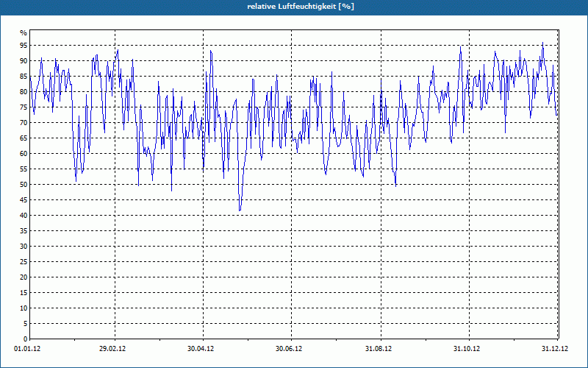Click the y-axis label 80
The height and width of the screenshot is (368, 588).
pyautogui.click(x=24, y=91)
